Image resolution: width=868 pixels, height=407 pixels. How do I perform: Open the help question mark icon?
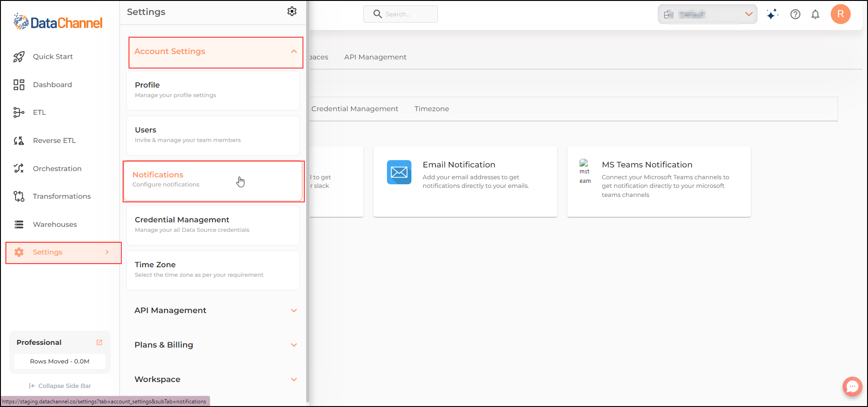(795, 14)
